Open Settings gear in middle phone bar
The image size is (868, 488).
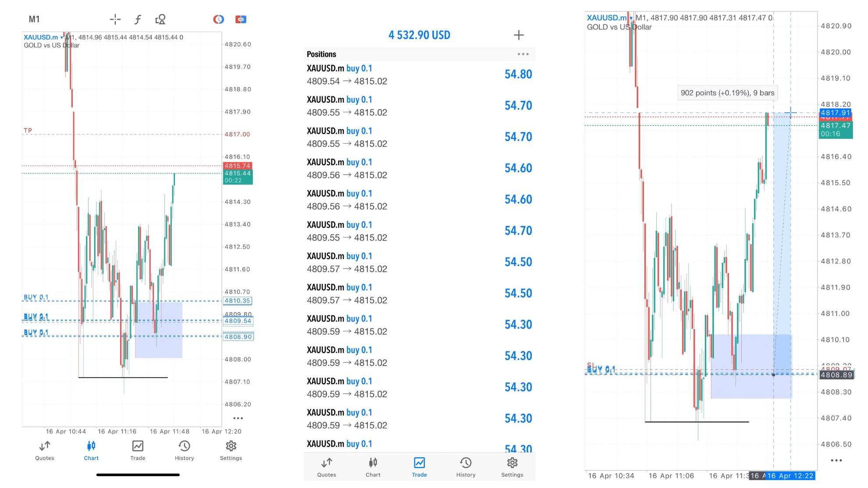[512, 467]
